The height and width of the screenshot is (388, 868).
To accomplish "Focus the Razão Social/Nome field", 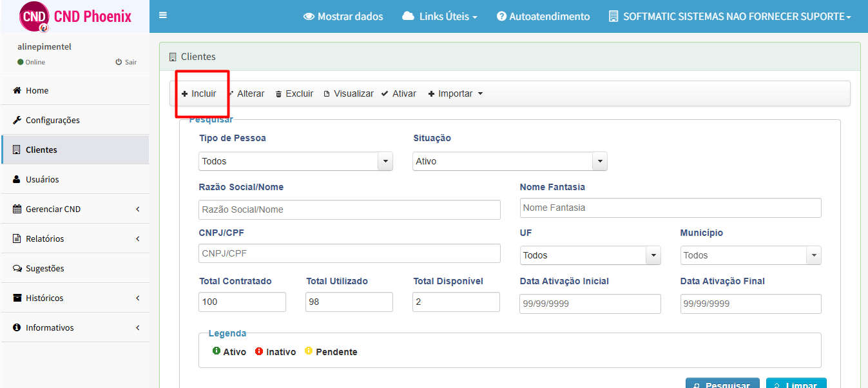I will click(350, 209).
